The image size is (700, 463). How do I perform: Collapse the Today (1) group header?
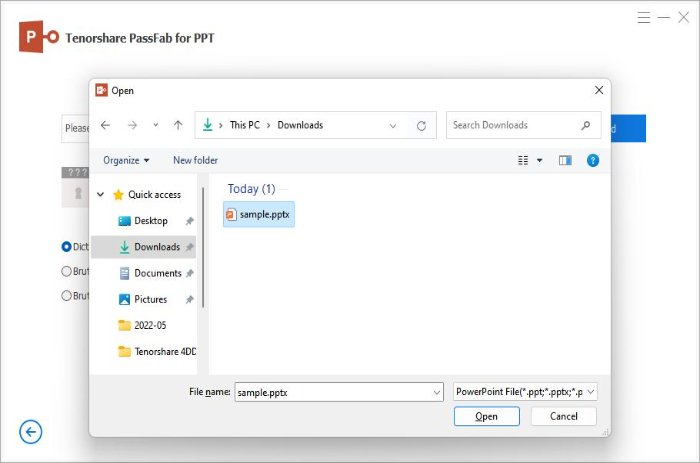coord(251,189)
